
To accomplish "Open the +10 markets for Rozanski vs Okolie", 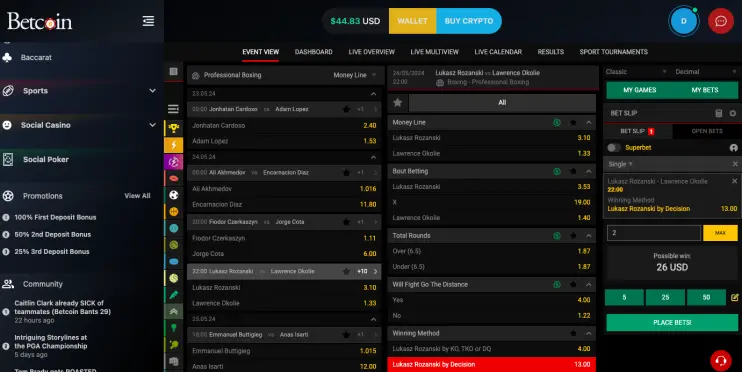I will (367, 271).
